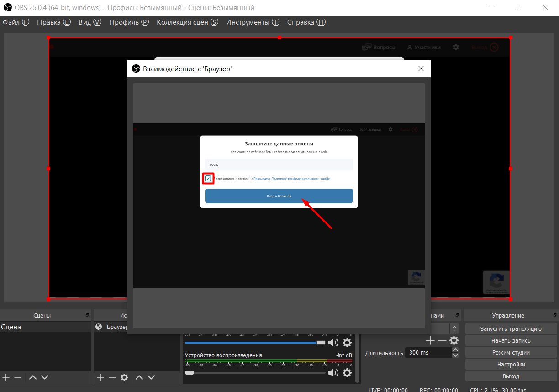Start recording with Начать запись
Viewport: 559px width, 392px height.
(x=511, y=340)
